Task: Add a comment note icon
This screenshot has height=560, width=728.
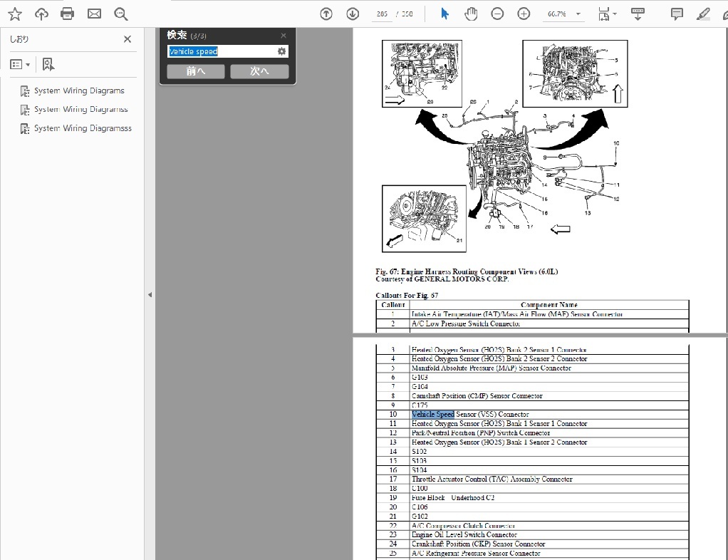Action: click(677, 14)
